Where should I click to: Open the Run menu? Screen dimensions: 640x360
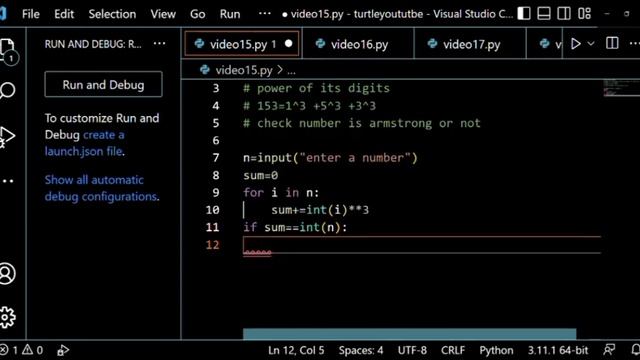[x=230, y=14]
